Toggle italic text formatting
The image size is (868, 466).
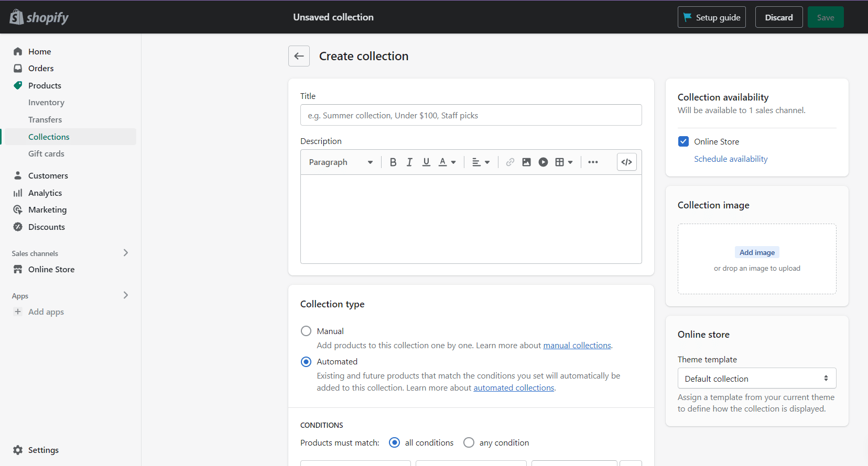tap(409, 162)
